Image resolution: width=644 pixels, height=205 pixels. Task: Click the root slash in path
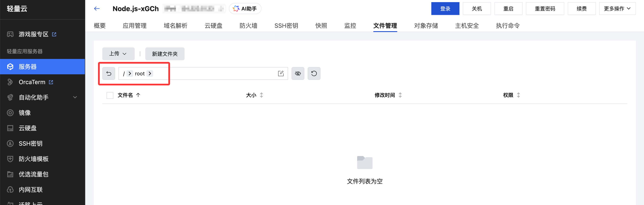124,74
